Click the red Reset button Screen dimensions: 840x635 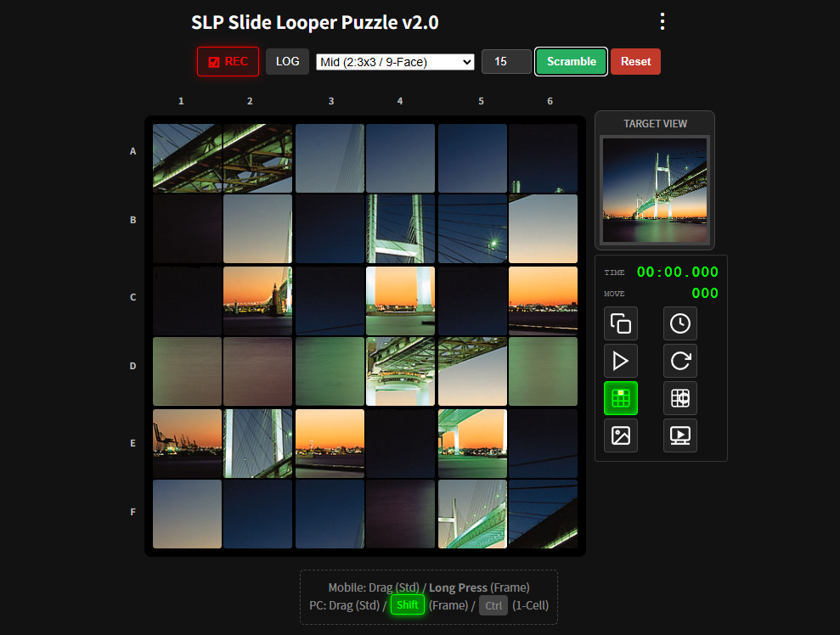coord(635,62)
